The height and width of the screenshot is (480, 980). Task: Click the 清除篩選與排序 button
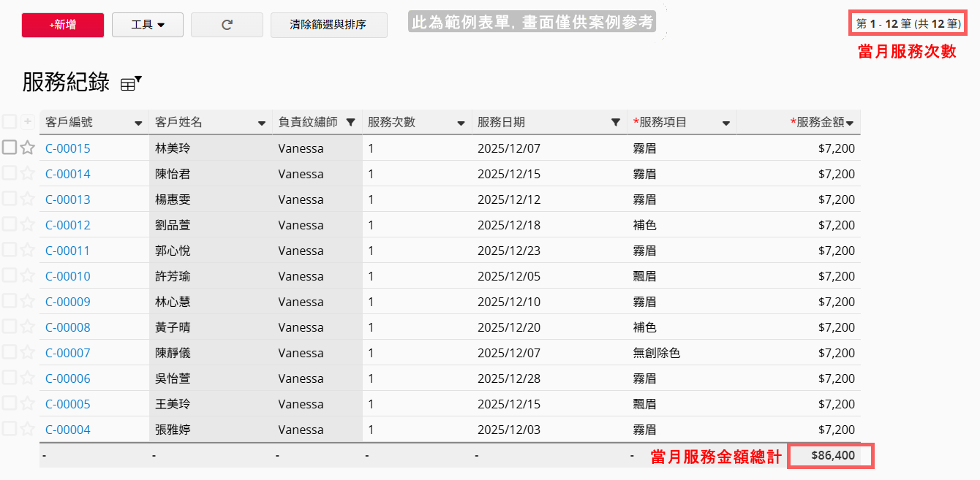click(x=328, y=25)
